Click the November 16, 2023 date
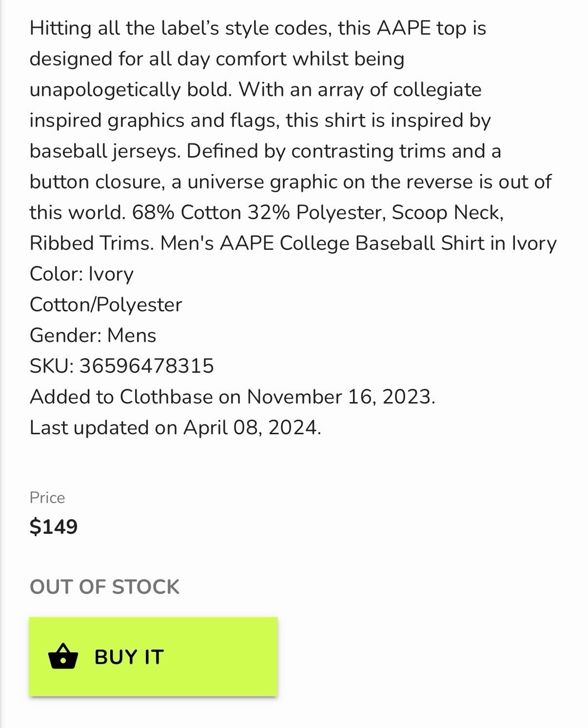This screenshot has width=588, height=728. click(341, 396)
